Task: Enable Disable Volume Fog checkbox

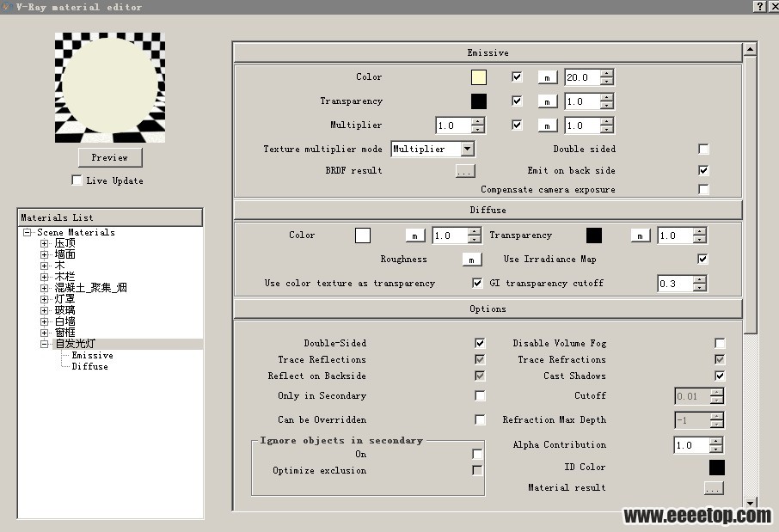Action: point(720,343)
